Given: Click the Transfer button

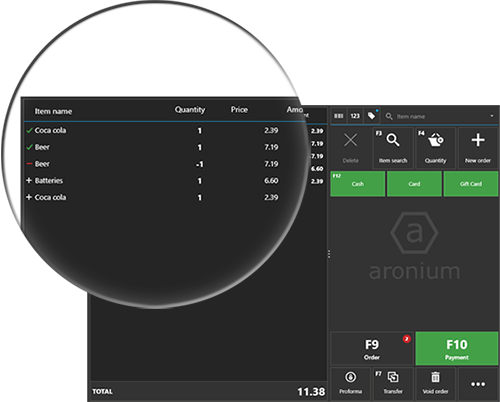Looking at the screenshot, I should pyautogui.click(x=393, y=384).
